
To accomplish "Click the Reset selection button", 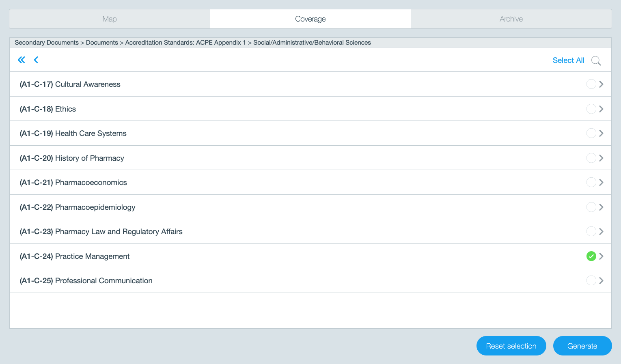I will pyautogui.click(x=511, y=346).
